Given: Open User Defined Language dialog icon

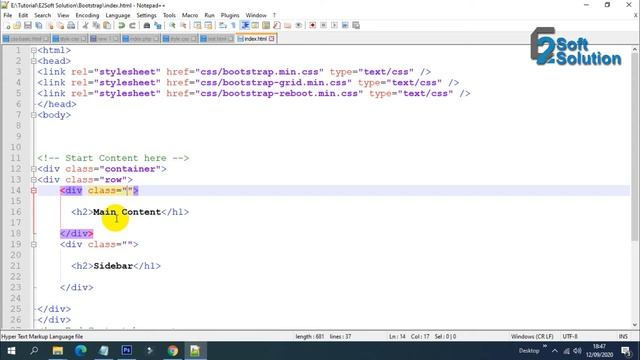Looking at the screenshot, I should [x=255, y=25].
